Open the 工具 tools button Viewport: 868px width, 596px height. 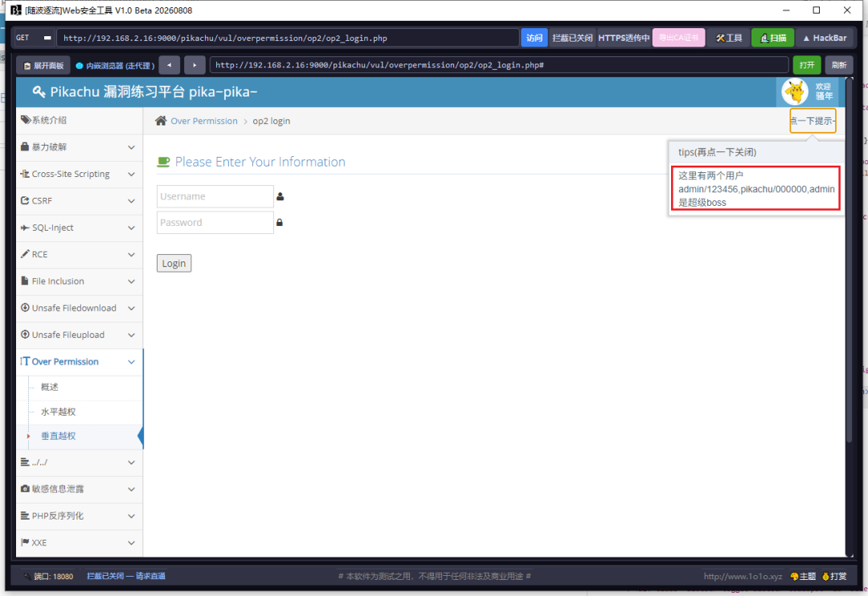click(x=728, y=38)
